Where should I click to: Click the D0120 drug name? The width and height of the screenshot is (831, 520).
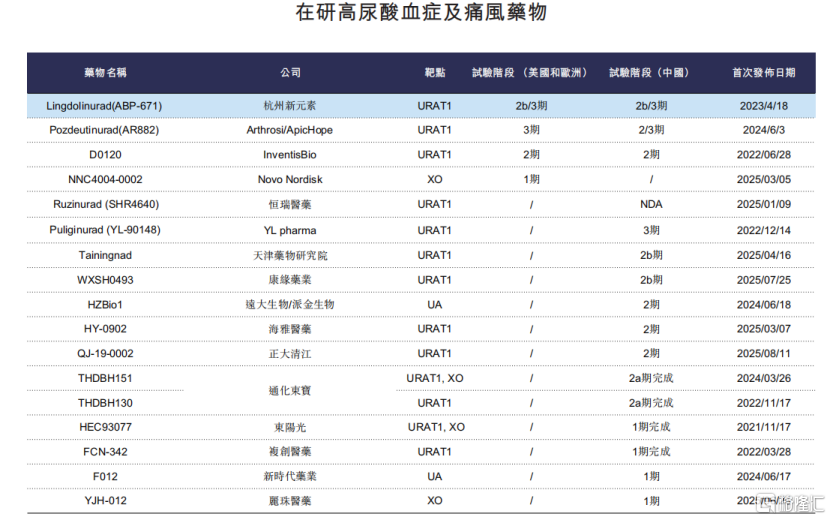click(105, 155)
